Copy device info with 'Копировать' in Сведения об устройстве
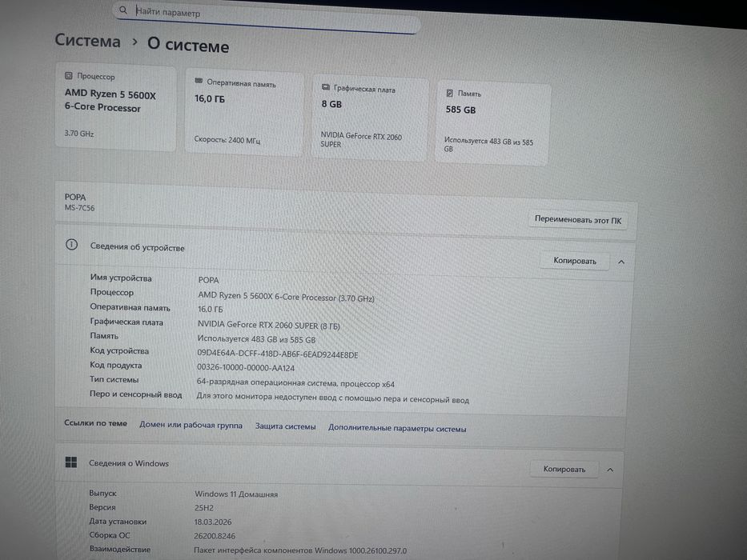The height and width of the screenshot is (560, 747). (575, 261)
